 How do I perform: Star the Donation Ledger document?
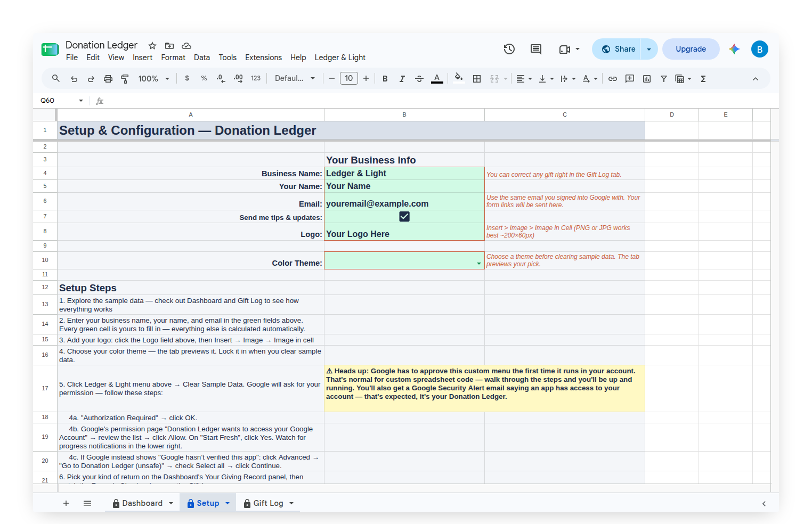(152, 46)
